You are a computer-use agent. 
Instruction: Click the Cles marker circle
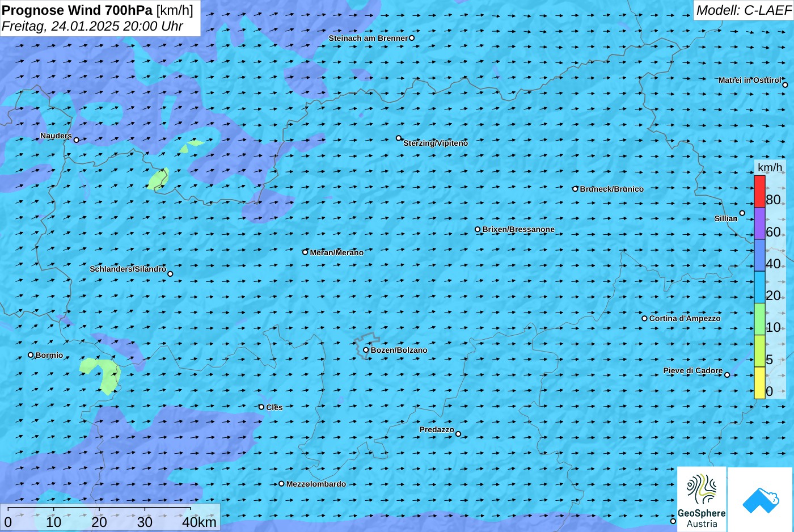coord(261,407)
